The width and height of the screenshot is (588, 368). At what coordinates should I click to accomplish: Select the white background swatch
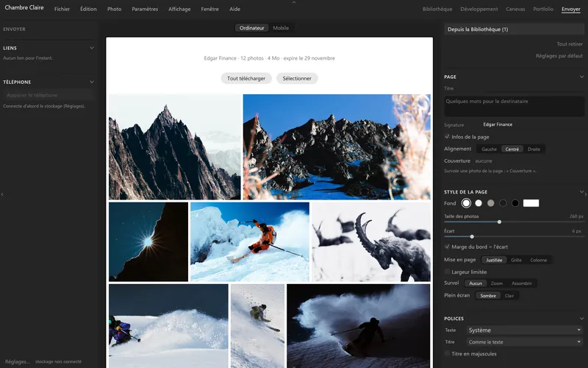[x=466, y=203]
